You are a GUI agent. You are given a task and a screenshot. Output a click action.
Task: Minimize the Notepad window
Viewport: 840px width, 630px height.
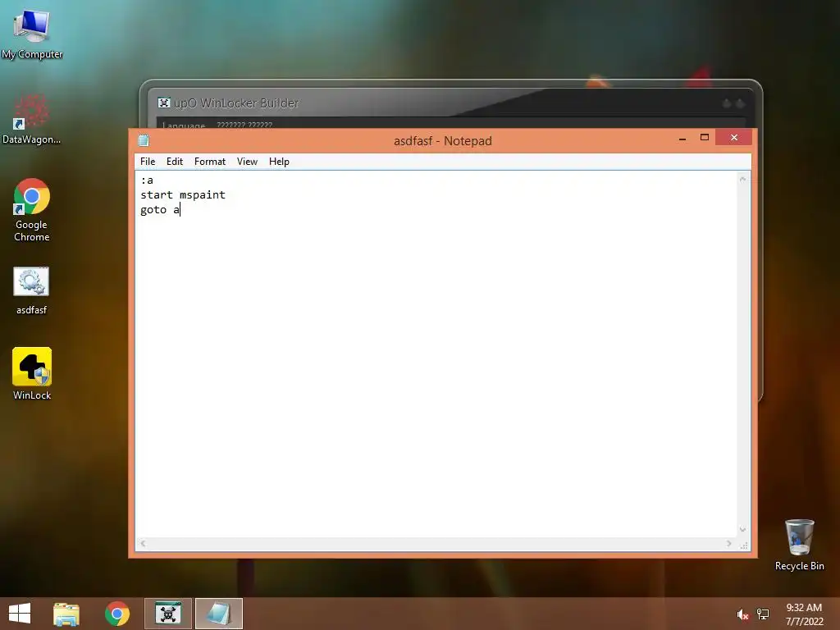coord(682,138)
